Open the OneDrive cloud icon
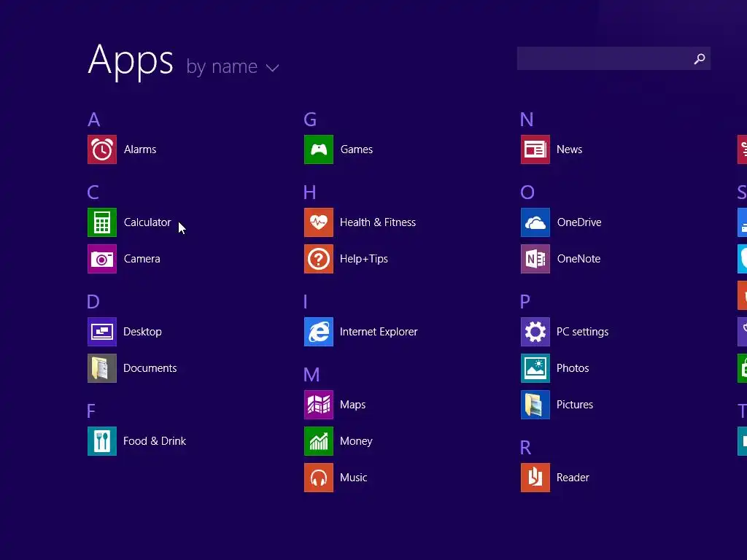This screenshot has height=560, width=747. coord(535,222)
